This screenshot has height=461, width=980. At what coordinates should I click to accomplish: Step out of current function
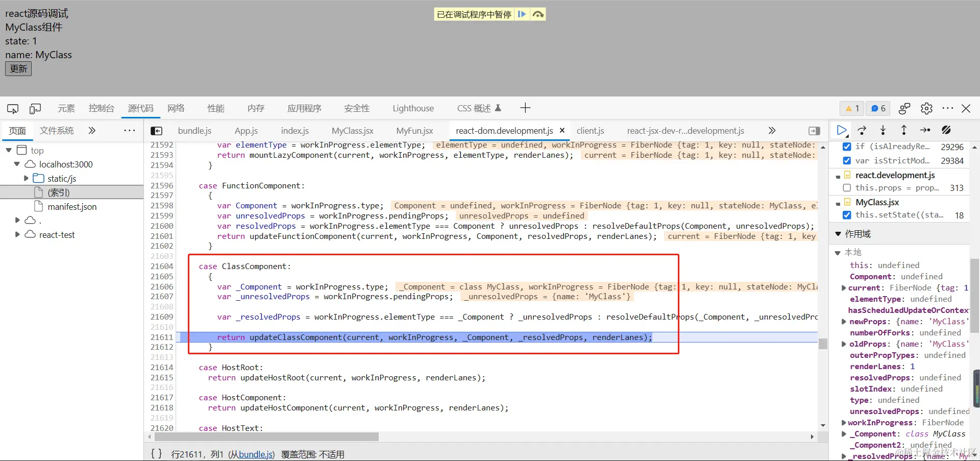click(x=904, y=130)
